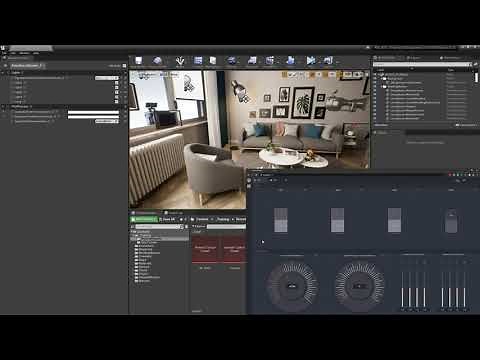Open the Filters dropdown in Content Browser

tap(199, 226)
